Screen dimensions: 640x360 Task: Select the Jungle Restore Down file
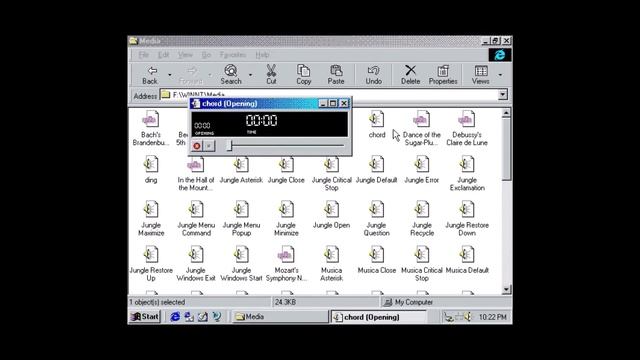(x=467, y=218)
